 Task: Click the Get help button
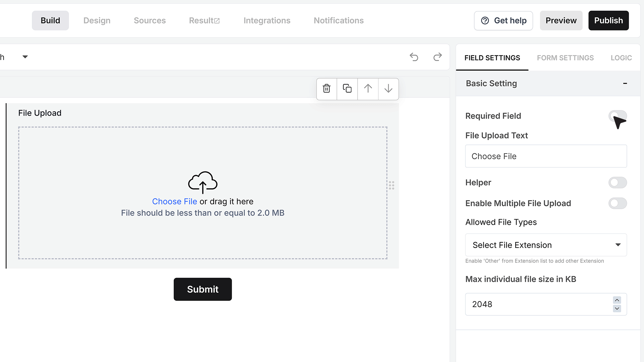tap(503, 20)
